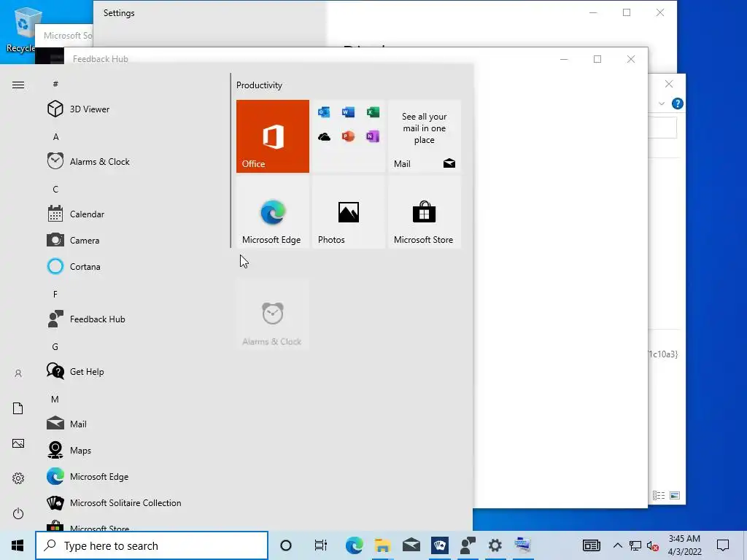Open OneDrive icon in Office folder tile
Image resolution: width=747 pixels, height=560 pixels.
pyautogui.click(x=324, y=136)
